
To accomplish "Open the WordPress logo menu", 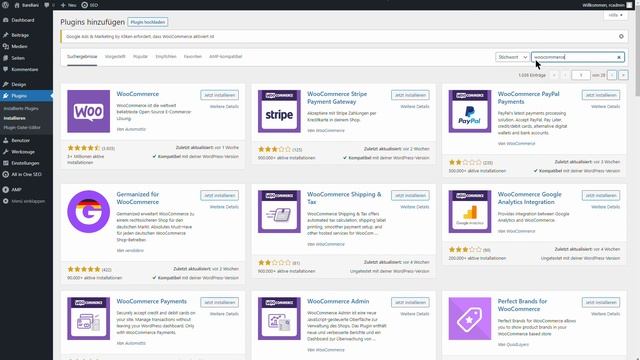I will pos(5,5).
